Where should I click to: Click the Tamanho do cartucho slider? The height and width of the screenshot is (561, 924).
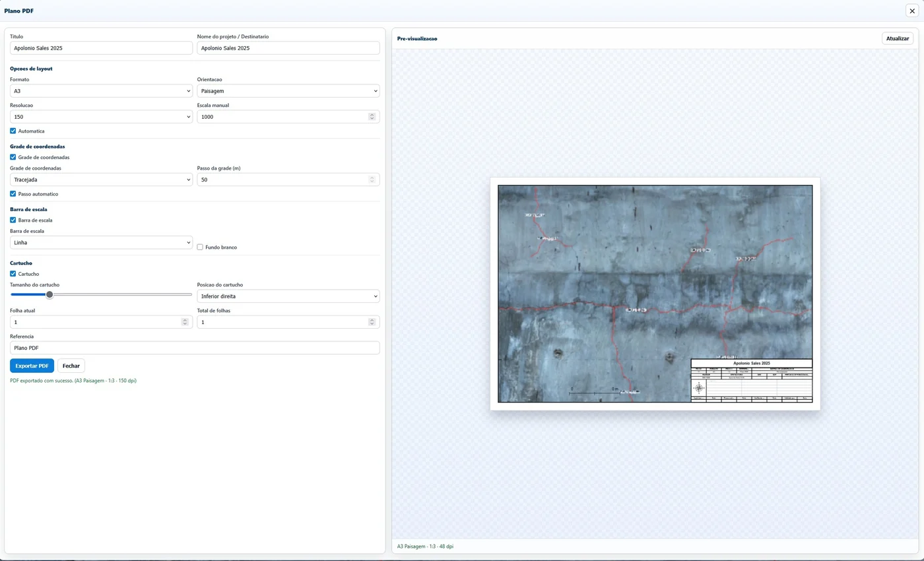[x=101, y=294]
